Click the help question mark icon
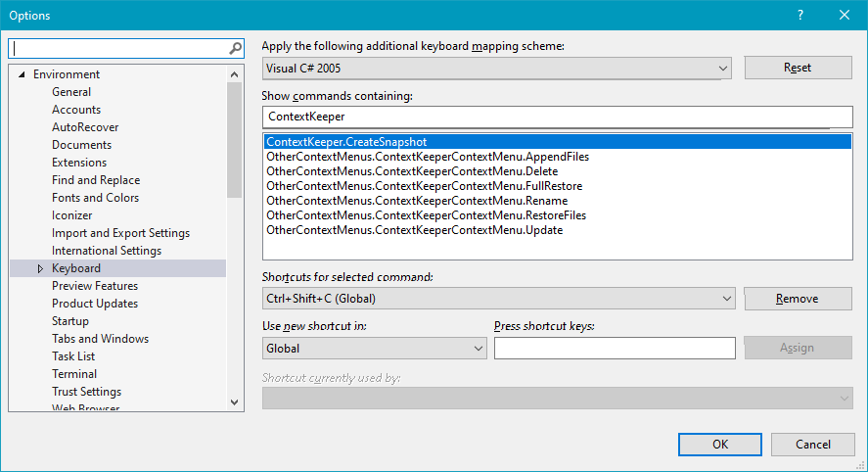Viewport: 868px width, 472px height. [799, 15]
